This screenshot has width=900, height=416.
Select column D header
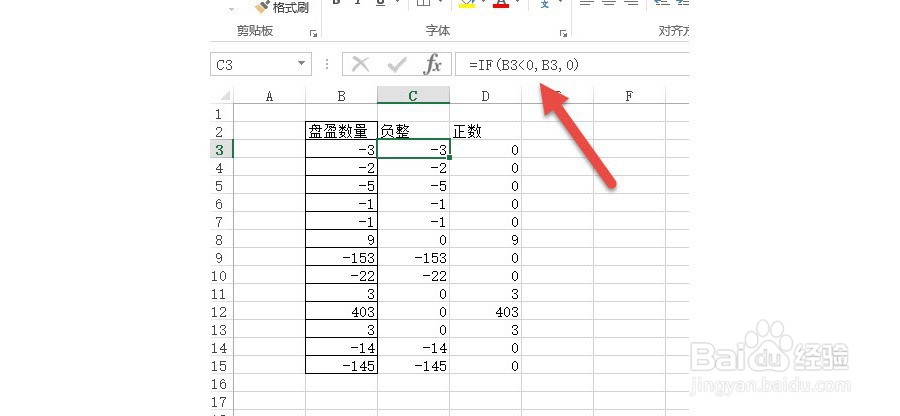coord(486,96)
